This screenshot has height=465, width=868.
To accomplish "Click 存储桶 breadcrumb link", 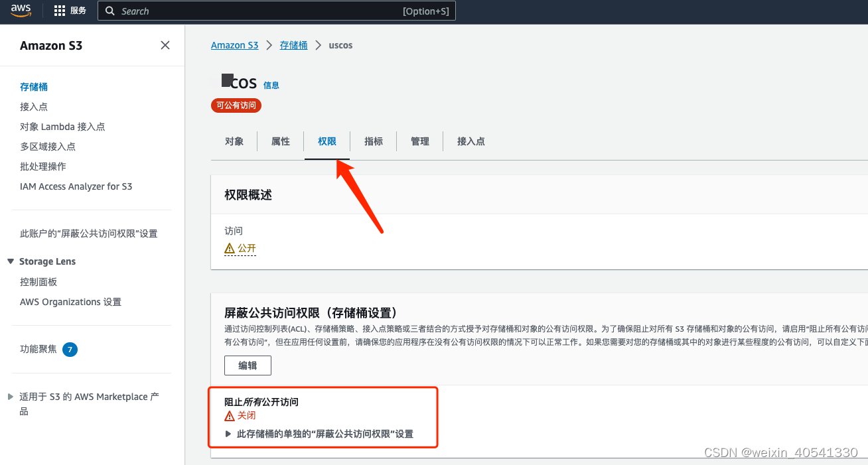I will click(x=293, y=45).
